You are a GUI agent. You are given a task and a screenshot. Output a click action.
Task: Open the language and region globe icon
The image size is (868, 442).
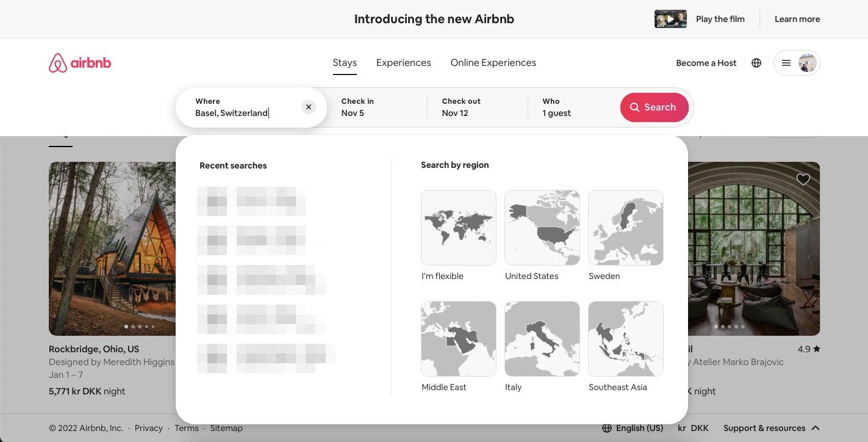(x=756, y=62)
